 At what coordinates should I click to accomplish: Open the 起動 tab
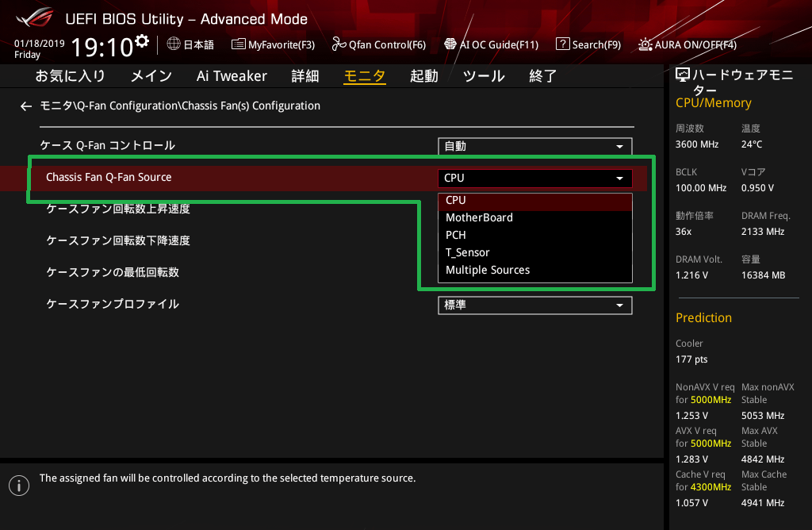point(424,76)
